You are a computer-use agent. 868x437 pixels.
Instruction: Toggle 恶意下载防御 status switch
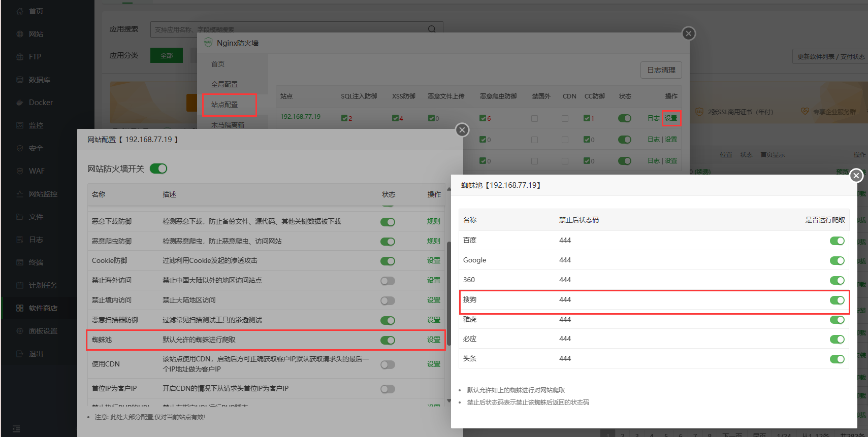(388, 222)
